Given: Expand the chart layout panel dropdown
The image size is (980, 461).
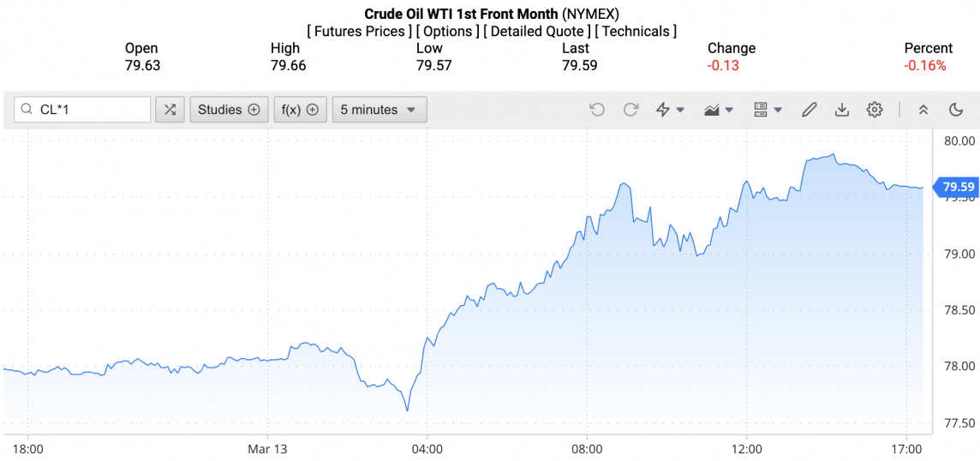Looking at the screenshot, I should click(768, 110).
